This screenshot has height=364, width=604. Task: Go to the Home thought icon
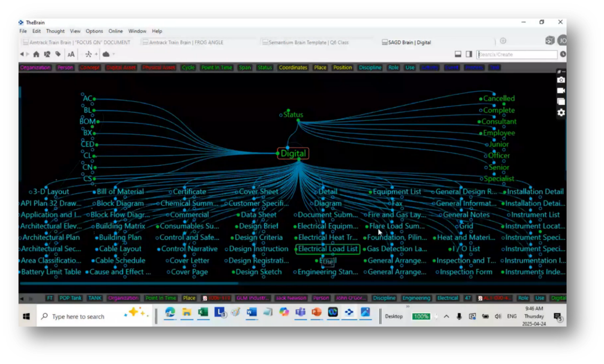coord(36,54)
